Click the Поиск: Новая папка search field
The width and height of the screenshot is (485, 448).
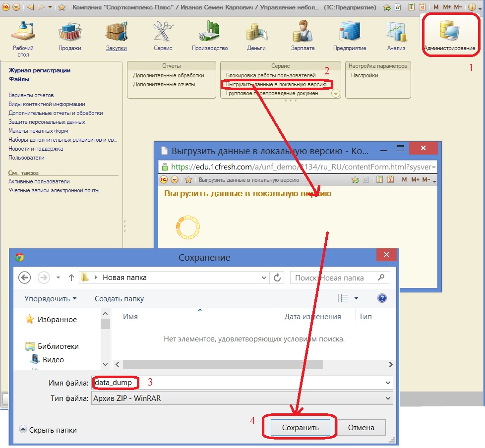point(340,278)
